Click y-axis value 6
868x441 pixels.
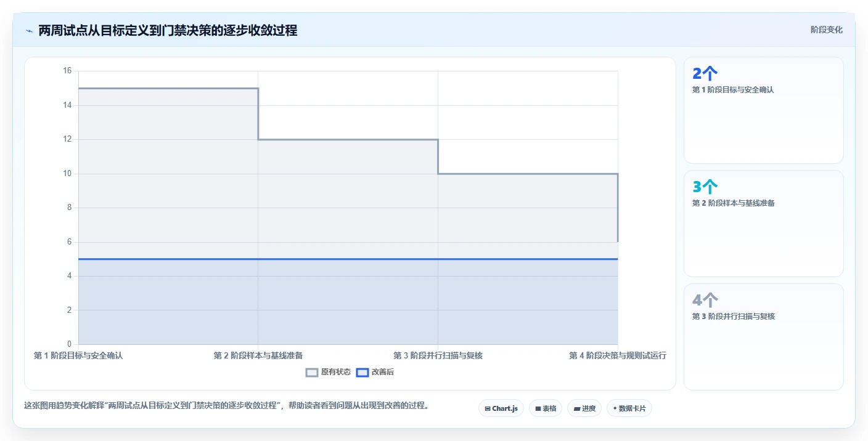[x=69, y=242]
